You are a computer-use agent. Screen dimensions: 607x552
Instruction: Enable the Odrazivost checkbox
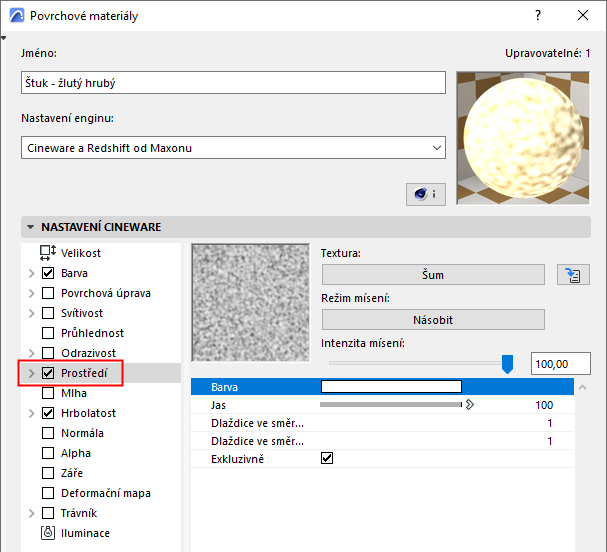pos(48,353)
